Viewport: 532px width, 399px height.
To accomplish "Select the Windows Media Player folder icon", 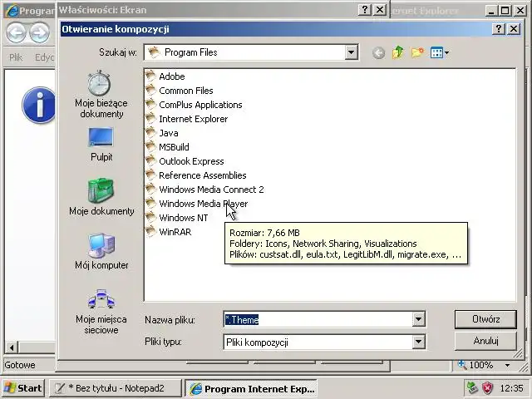I will pyautogui.click(x=150, y=203).
